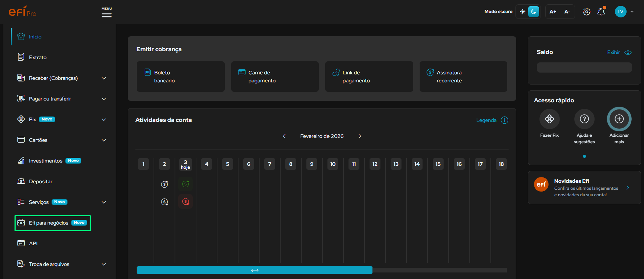Create a Link de pagamento
Viewport: 644px width, 279px height.
369,77
